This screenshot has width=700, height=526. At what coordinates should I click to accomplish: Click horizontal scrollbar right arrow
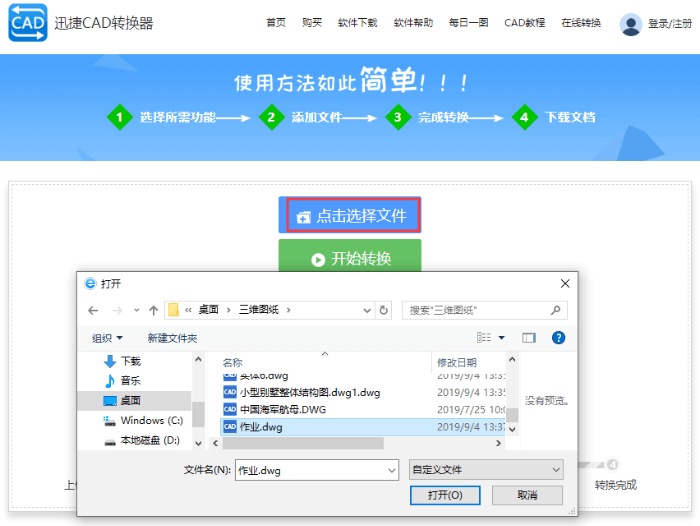tap(498, 443)
